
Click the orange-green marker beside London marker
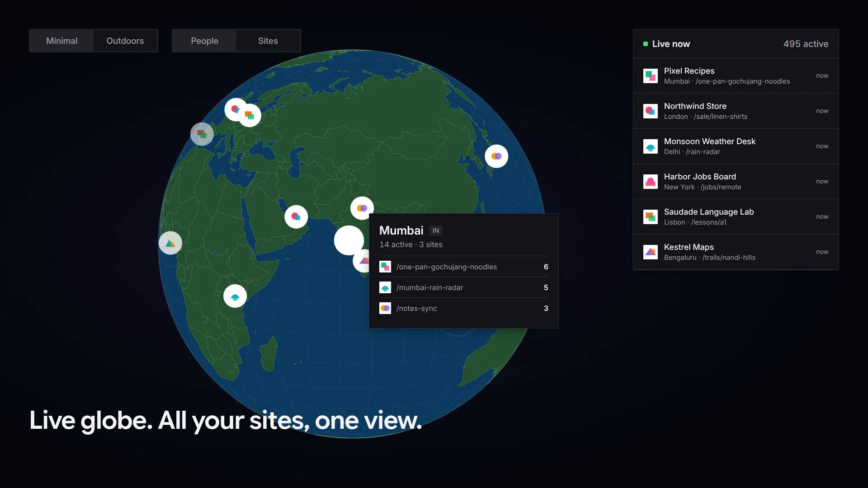250,115
